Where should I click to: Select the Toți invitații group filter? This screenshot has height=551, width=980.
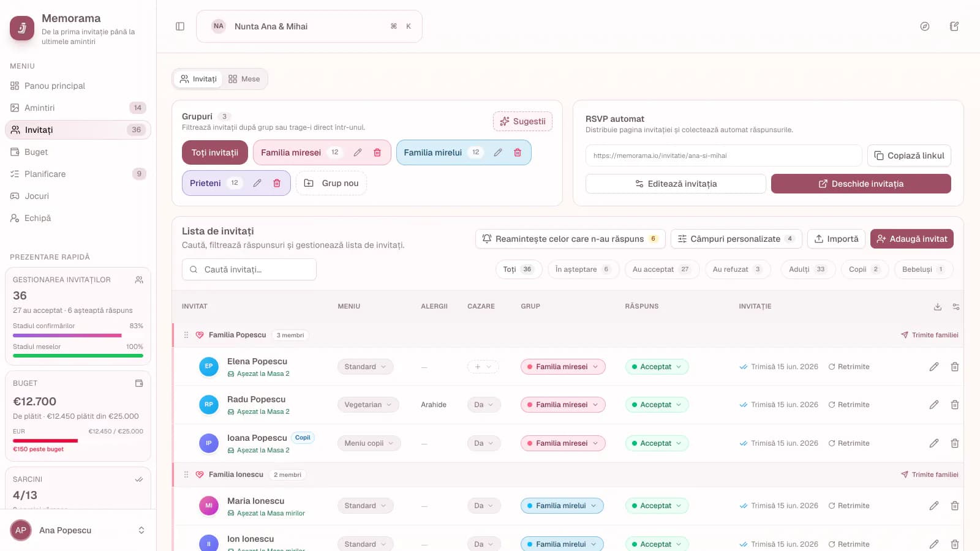(x=215, y=152)
